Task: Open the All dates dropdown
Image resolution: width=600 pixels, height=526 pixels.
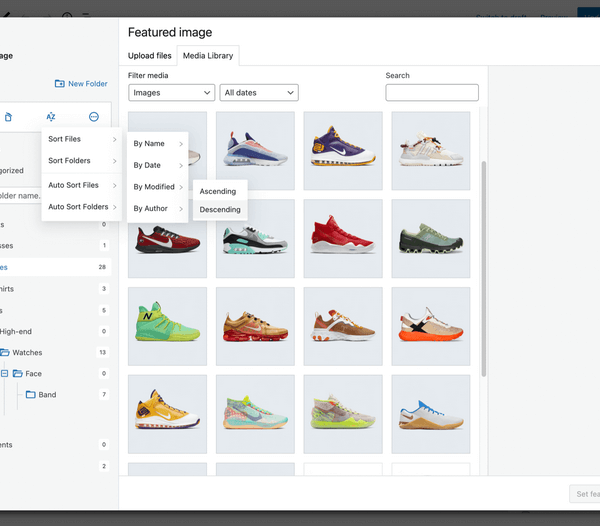Action: click(x=259, y=93)
